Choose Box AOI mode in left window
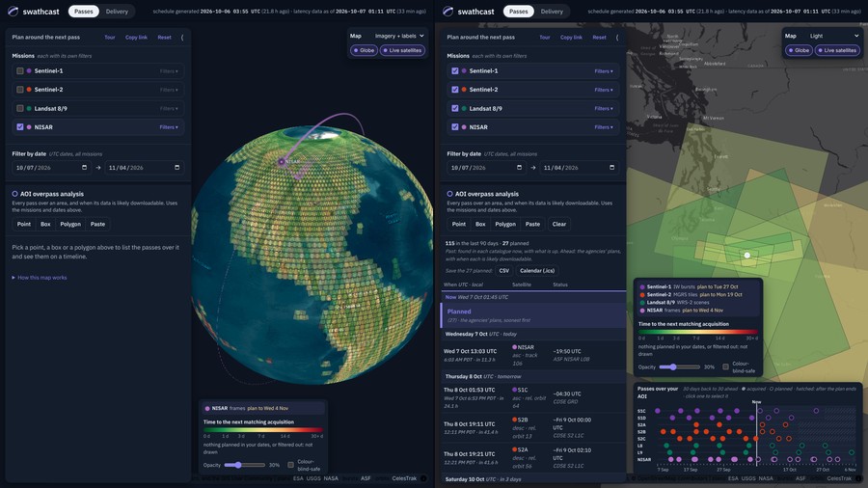 pos(45,224)
